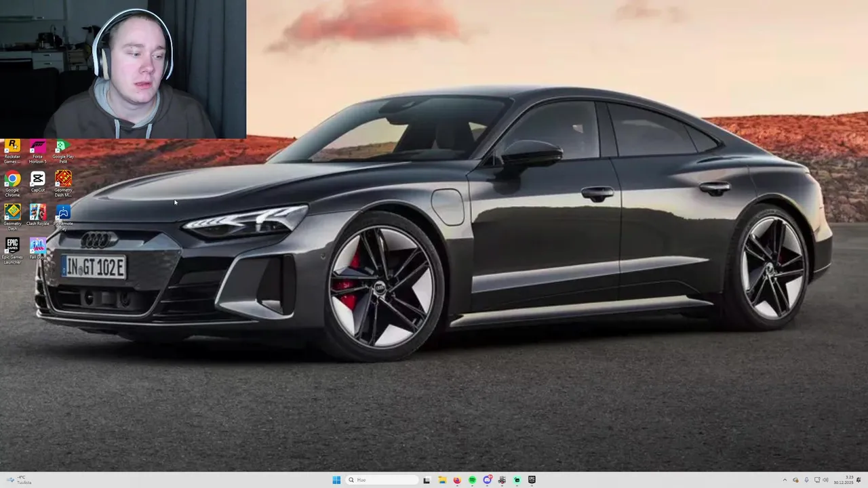Open the Rockstar Games desktop shortcut
The width and height of the screenshot is (868, 488).
[12, 152]
